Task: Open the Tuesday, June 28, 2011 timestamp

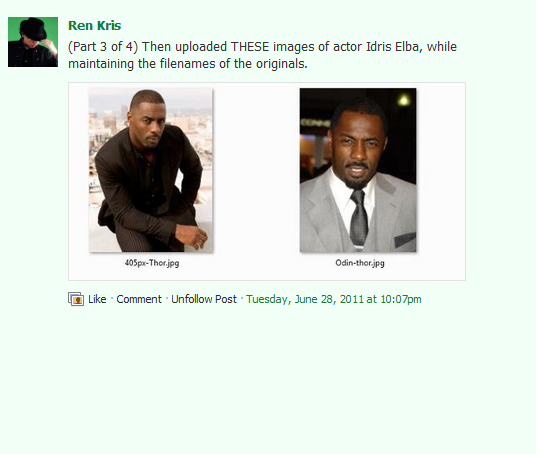Action: (x=334, y=299)
